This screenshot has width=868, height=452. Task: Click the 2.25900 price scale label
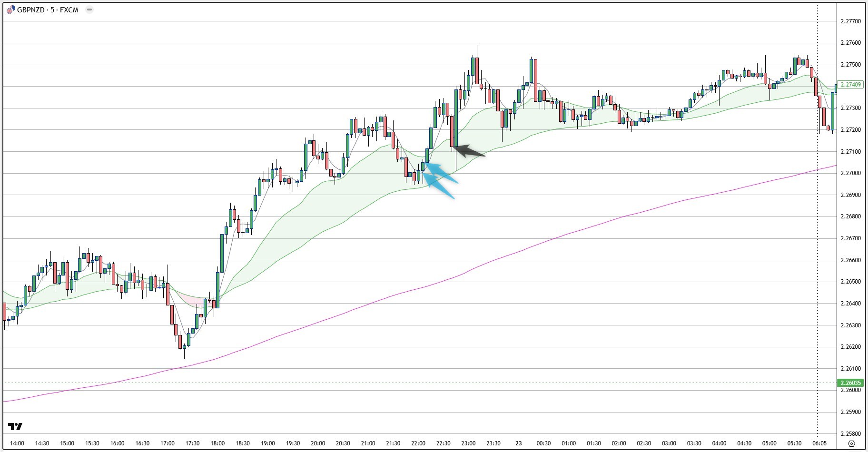[850, 412]
